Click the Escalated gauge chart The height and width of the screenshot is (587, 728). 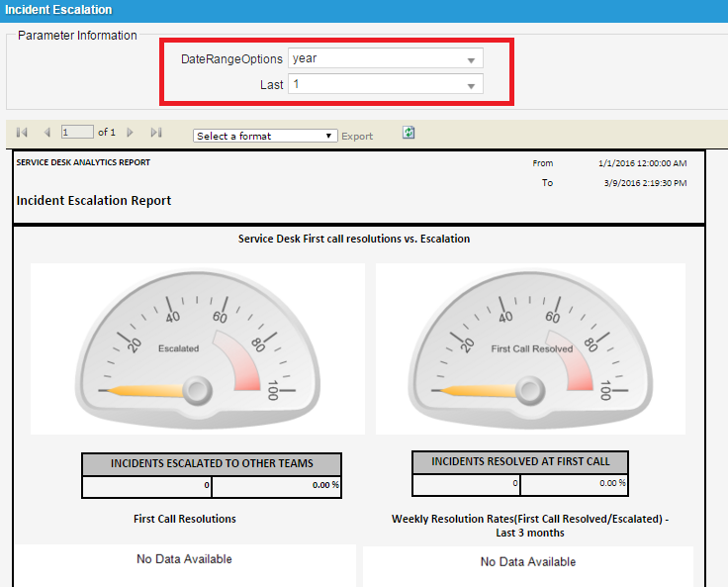pos(198,348)
